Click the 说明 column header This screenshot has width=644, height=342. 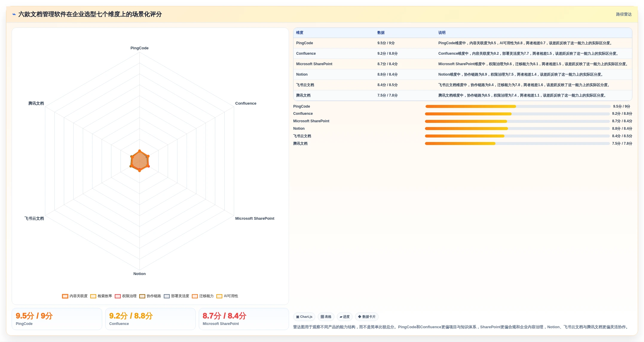442,33
